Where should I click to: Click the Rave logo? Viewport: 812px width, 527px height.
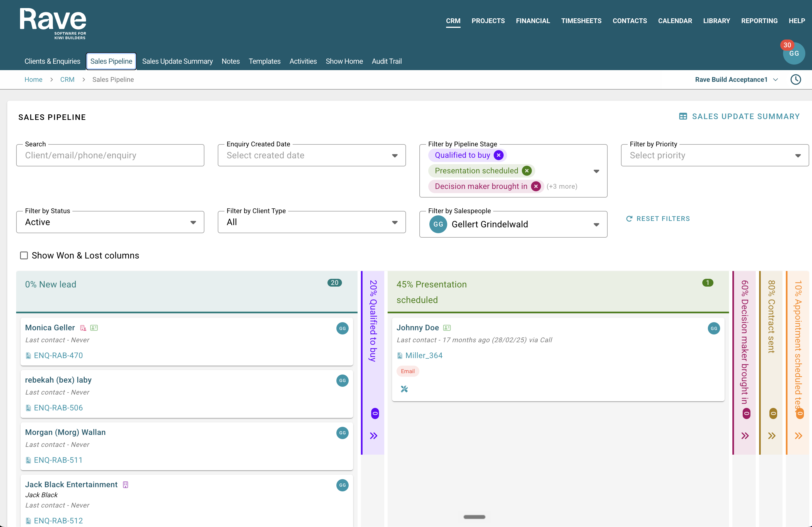pos(53,24)
